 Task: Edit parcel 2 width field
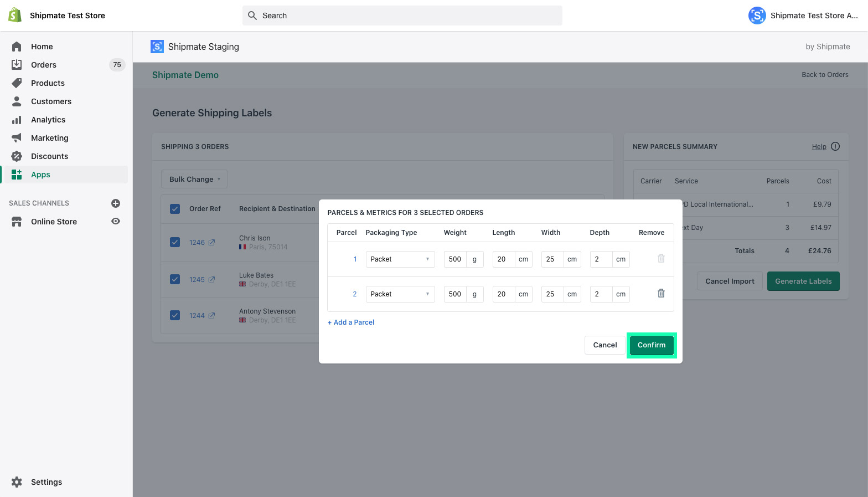point(552,294)
